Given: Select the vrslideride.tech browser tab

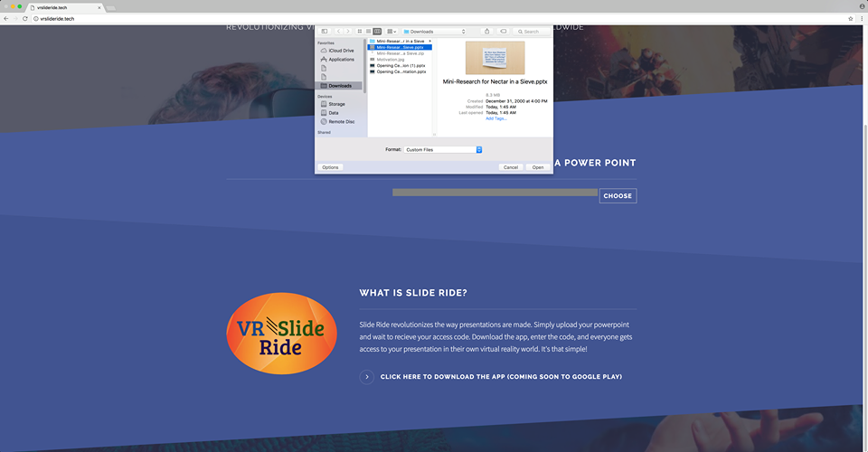Looking at the screenshot, I should coord(65,8).
